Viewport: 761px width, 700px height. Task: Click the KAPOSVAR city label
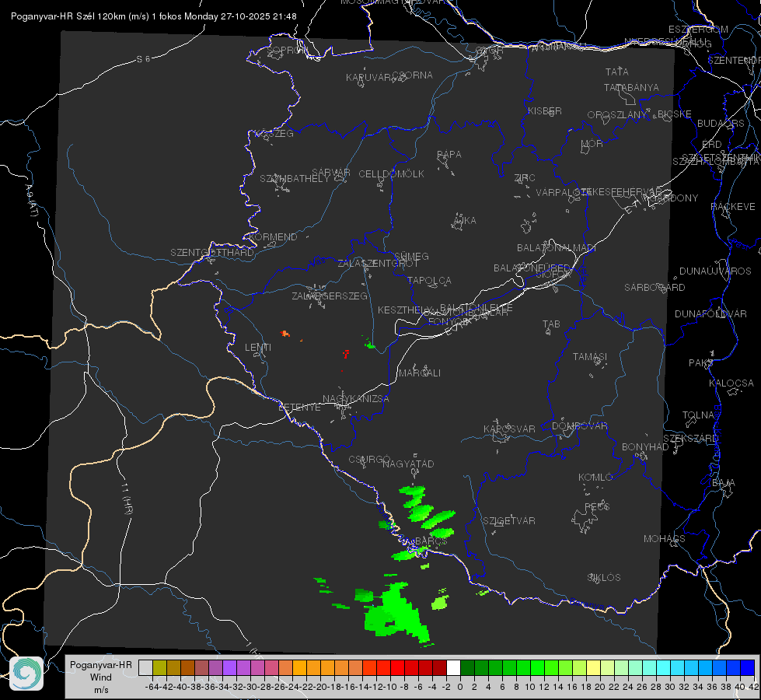coord(510,429)
